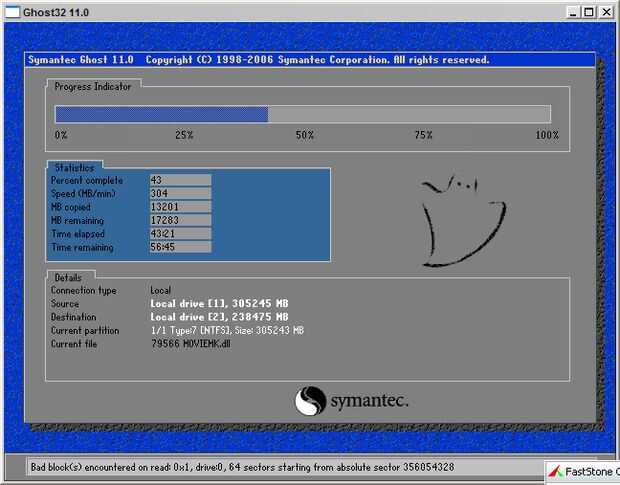The height and width of the screenshot is (485, 620).
Task: Click the Details group title
Action: (68, 277)
